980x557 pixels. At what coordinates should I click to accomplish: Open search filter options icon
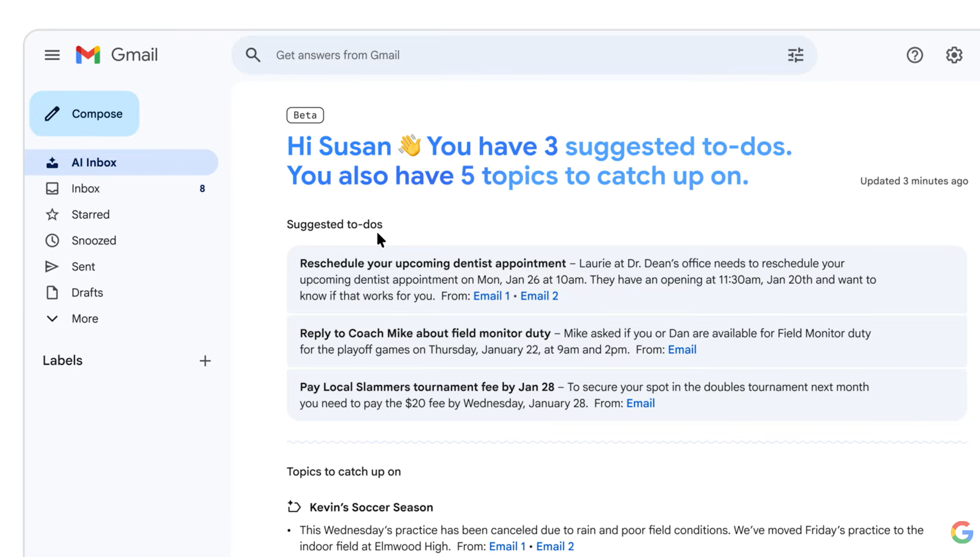click(795, 55)
